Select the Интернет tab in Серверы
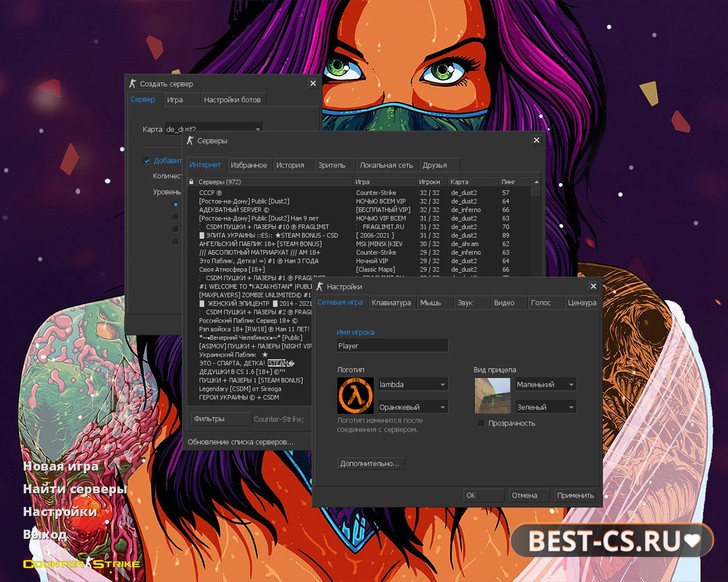Screen dimensions: 728x582 coord(205,165)
